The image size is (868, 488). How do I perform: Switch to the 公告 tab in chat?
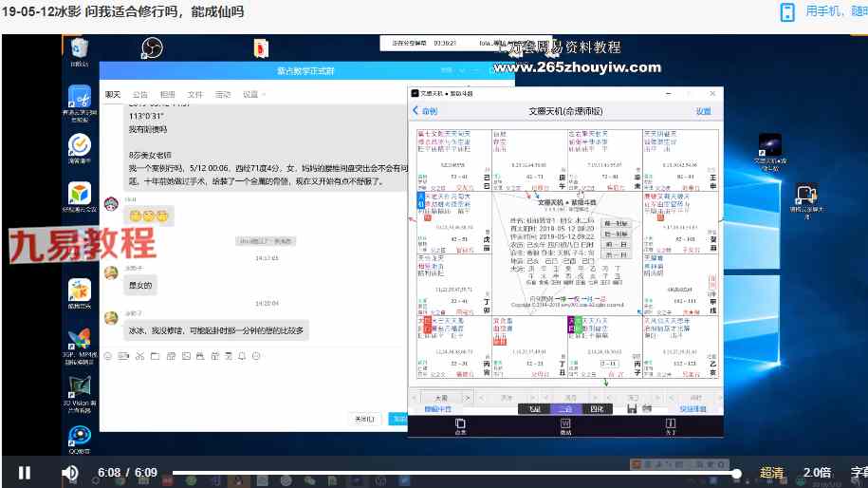pyautogui.click(x=139, y=95)
